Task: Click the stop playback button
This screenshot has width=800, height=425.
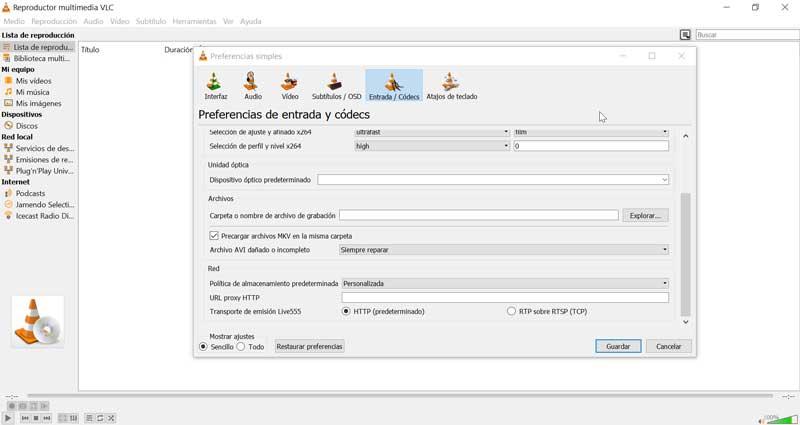Action: click(36, 418)
